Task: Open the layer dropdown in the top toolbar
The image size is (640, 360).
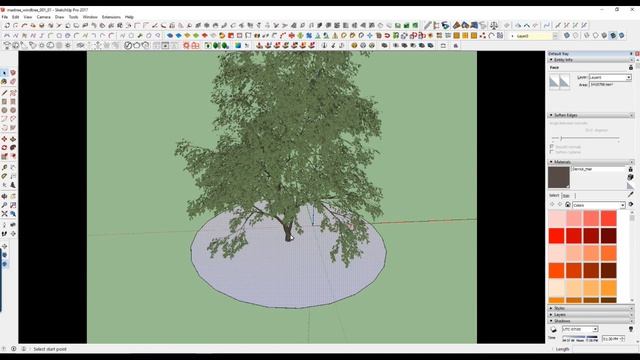Action: click(x=555, y=36)
